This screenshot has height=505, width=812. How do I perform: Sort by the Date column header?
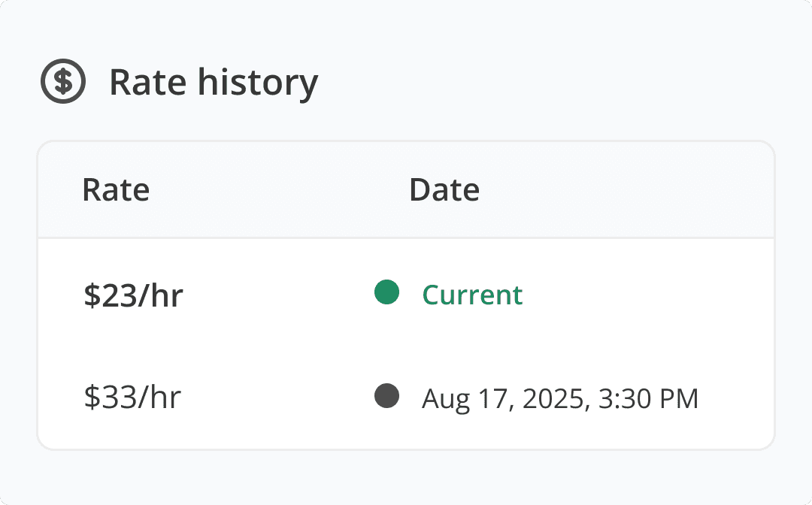click(x=444, y=190)
